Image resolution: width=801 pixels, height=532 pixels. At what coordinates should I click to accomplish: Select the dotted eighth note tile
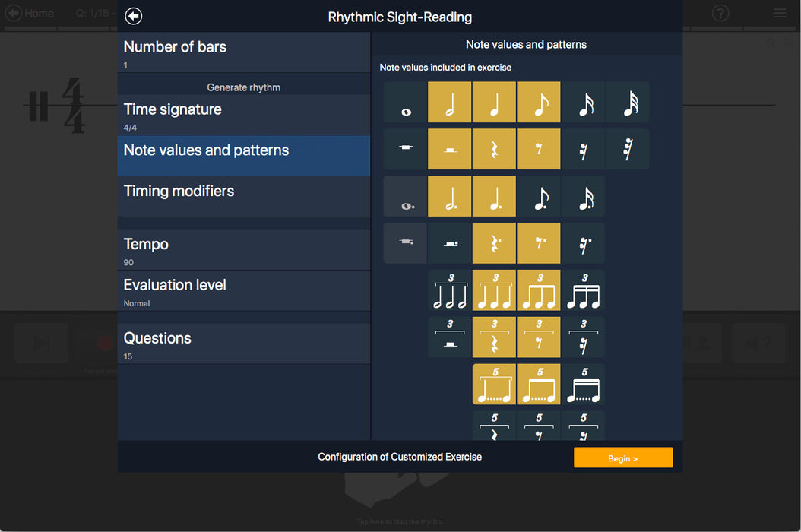click(539, 196)
